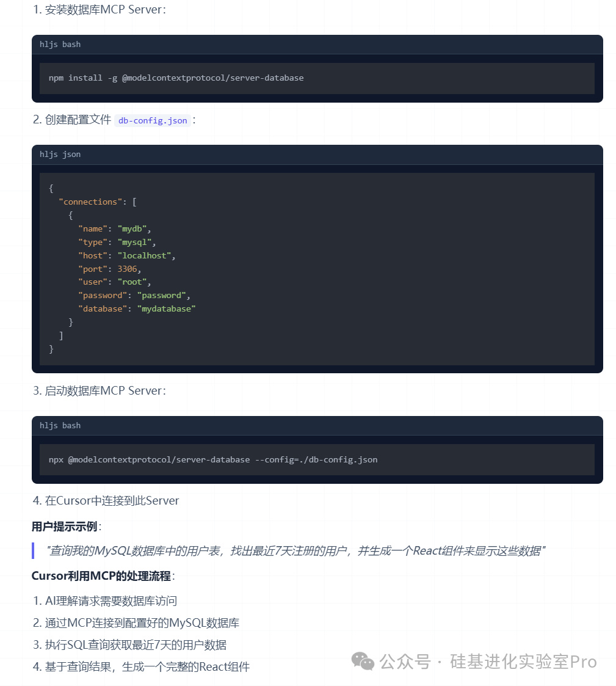Click the "mysql" type value

click(x=134, y=242)
